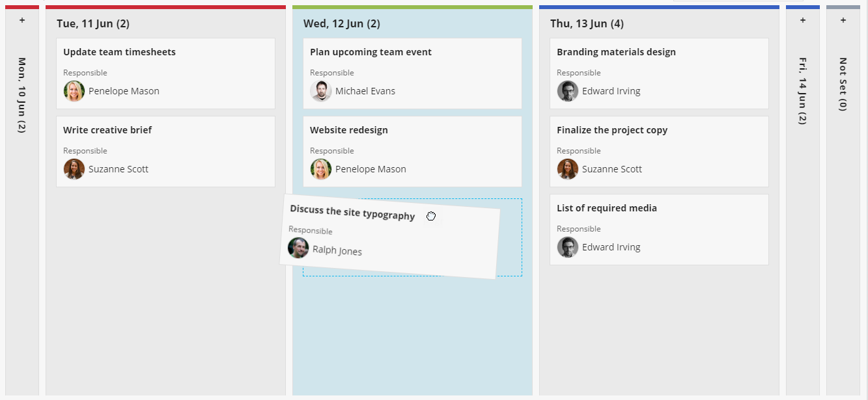This screenshot has height=400, width=868.
Task: Click Ralph Jones's avatar on dragged card
Action: tap(298, 248)
